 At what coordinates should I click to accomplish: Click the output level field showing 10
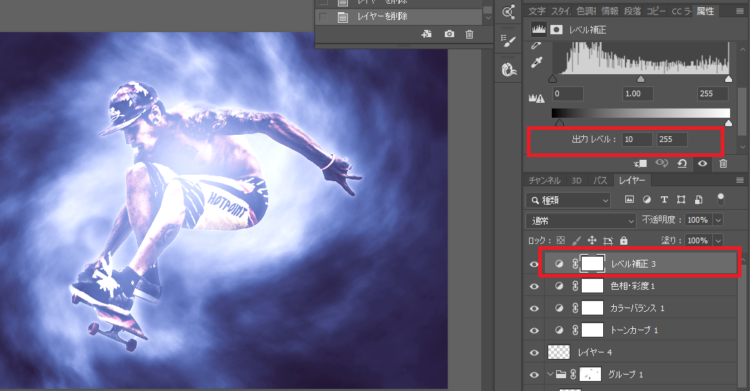tap(637, 139)
